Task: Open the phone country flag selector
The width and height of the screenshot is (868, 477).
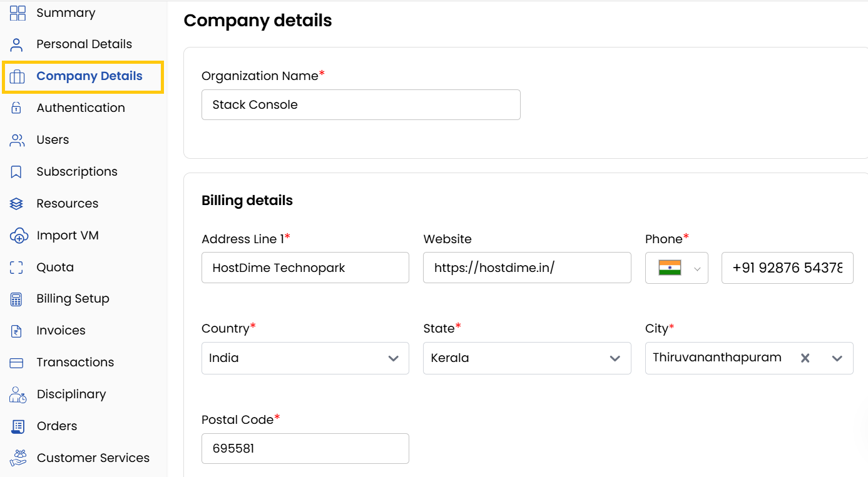Action: [677, 268]
